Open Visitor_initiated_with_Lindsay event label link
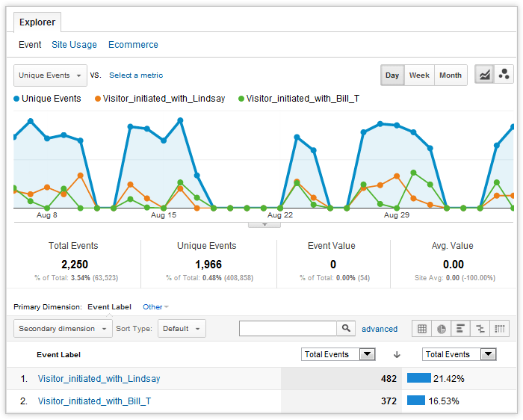523x420 pixels. (99, 379)
